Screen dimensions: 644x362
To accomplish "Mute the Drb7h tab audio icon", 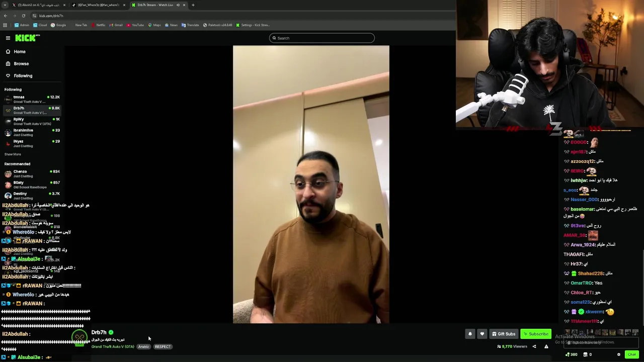I will click(x=178, y=5).
